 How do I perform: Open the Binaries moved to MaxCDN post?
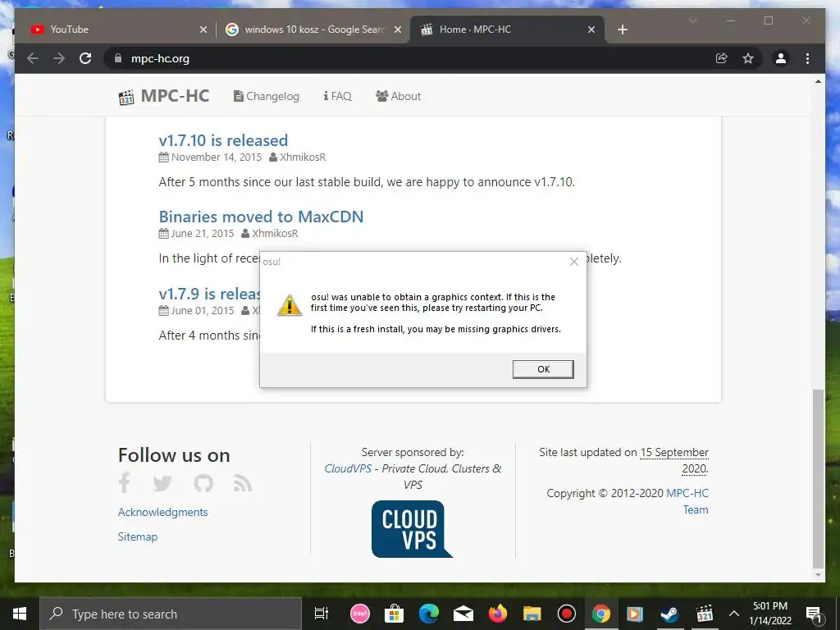pos(261,217)
